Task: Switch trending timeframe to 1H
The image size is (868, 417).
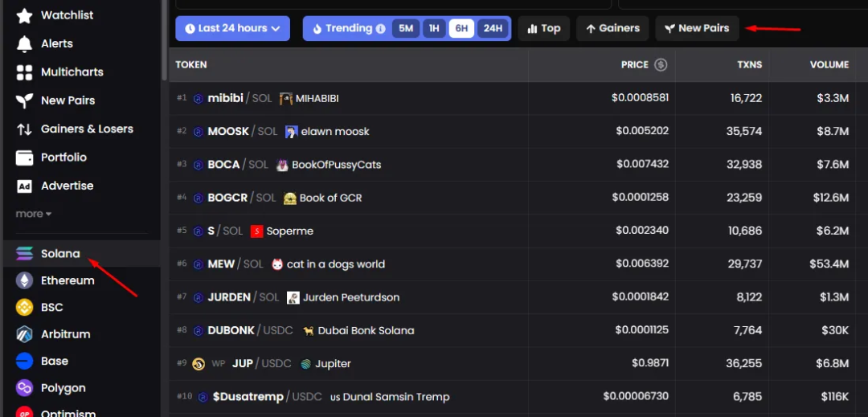Action: coord(434,28)
